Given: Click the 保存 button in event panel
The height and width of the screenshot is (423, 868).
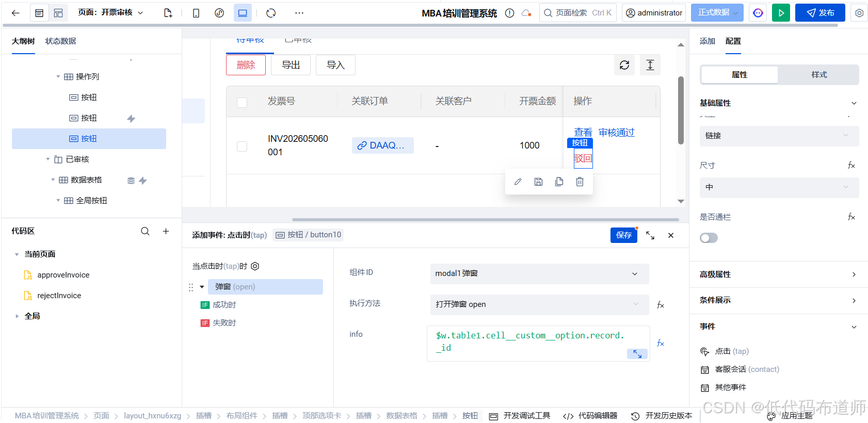Looking at the screenshot, I should coord(623,235).
